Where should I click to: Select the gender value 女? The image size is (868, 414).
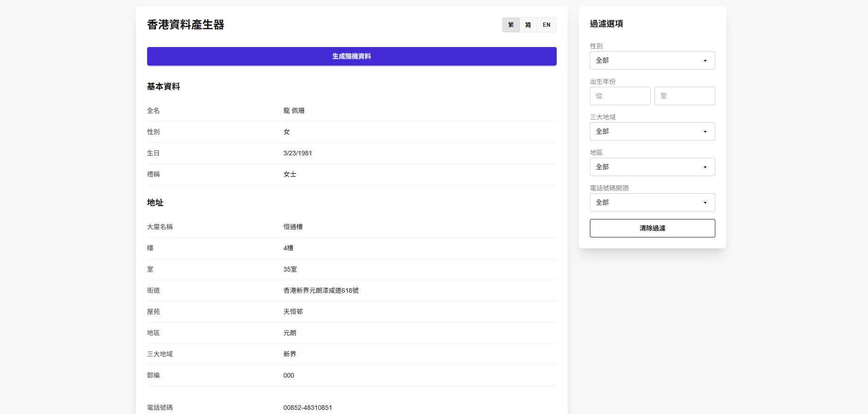[x=286, y=132]
